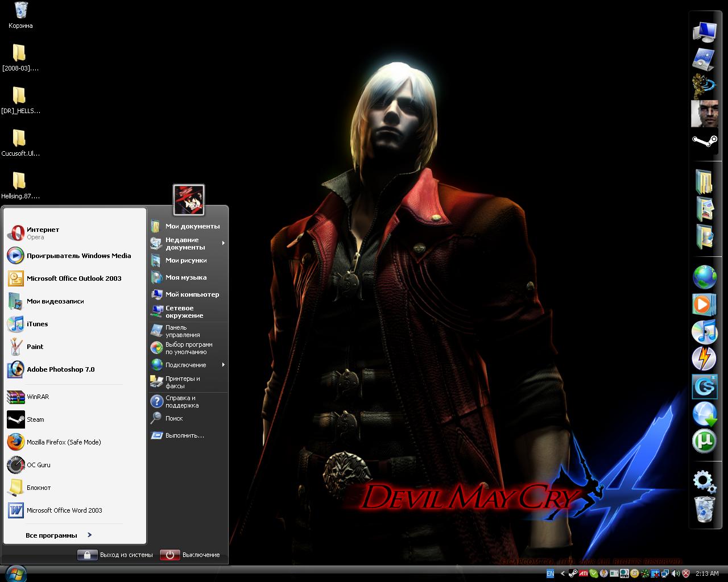Open Сетевое окружение
This screenshot has width=728, height=582.
pos(188,311)
